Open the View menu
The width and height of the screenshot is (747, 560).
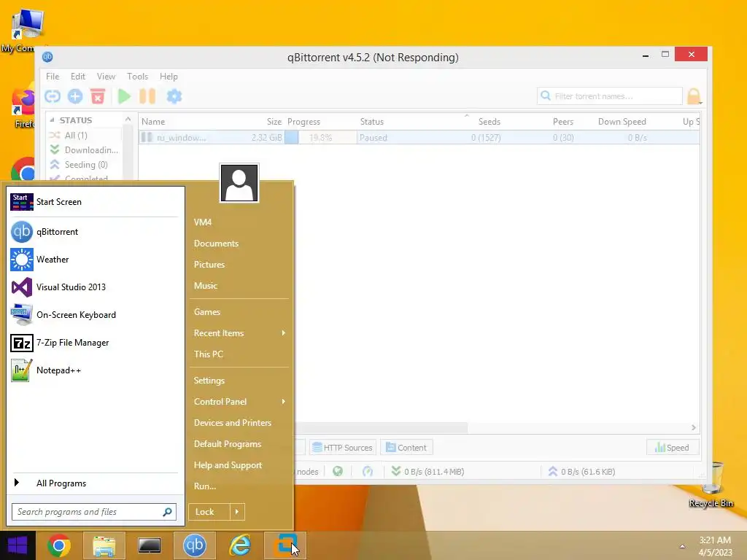(106, 76)
